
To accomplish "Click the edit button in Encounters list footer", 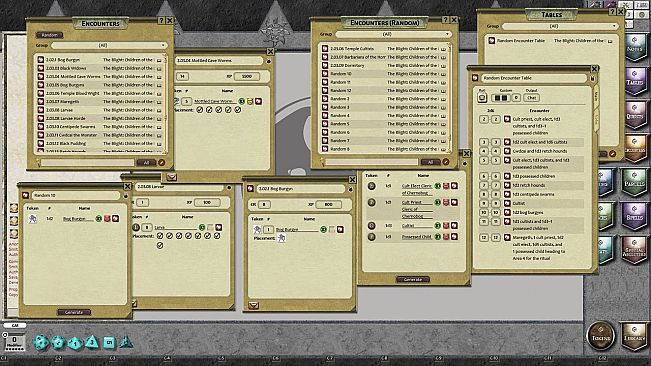I will coord(162,163).
